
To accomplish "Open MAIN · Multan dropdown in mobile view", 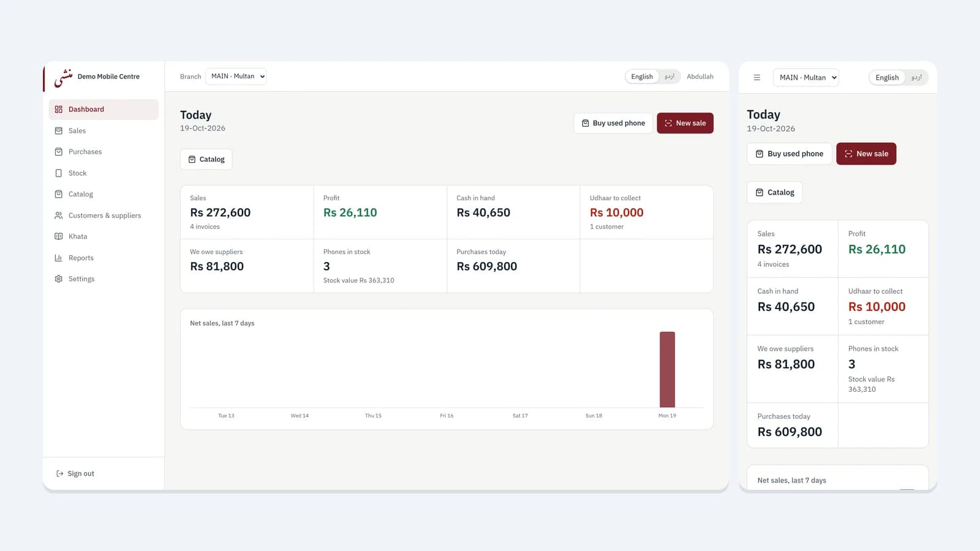I will tap(806, 78).
